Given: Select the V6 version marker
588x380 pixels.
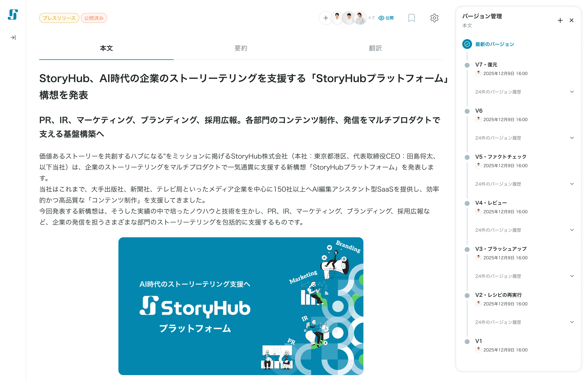Looking at the screenshot, I should pos(467,111).
